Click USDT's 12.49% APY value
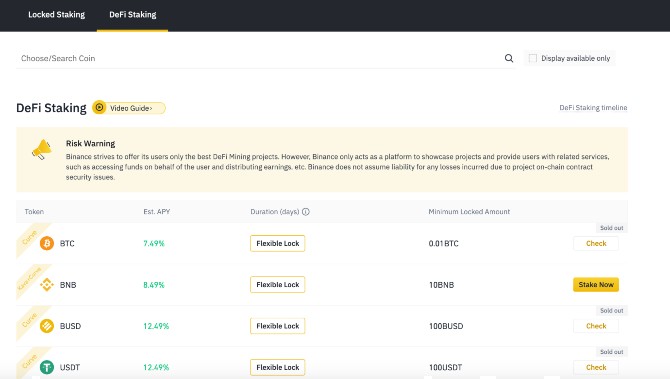The height and width of the screenshot is (379, 670). (x=156, y=367)
